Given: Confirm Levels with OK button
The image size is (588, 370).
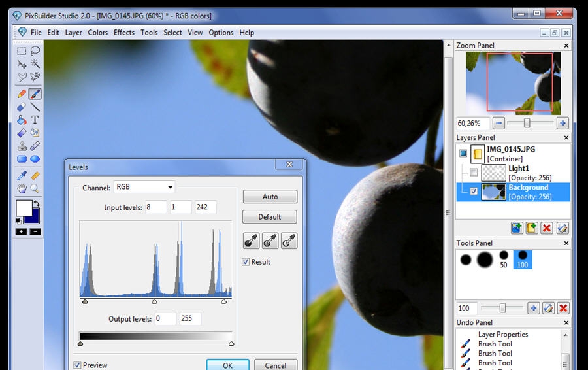Looking at the screenshot, I should point(227,365).
